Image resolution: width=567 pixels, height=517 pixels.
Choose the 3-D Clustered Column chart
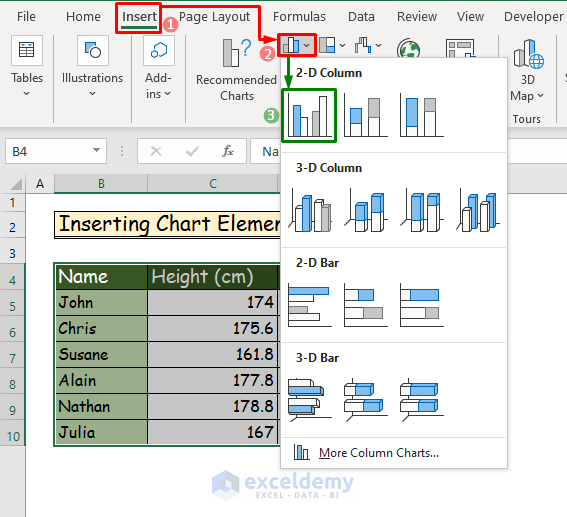tap(309, 210)
